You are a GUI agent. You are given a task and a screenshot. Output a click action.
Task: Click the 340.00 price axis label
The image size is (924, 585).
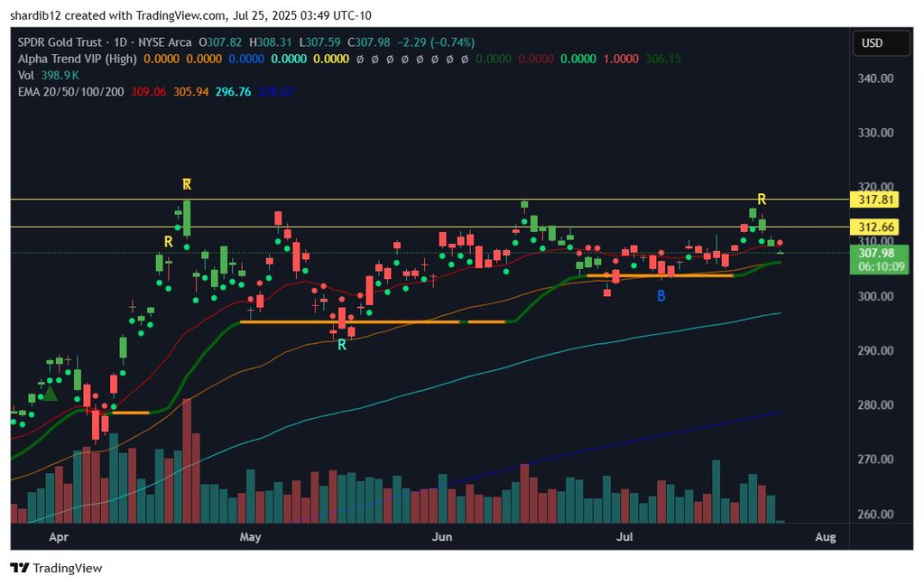point(875,79)
